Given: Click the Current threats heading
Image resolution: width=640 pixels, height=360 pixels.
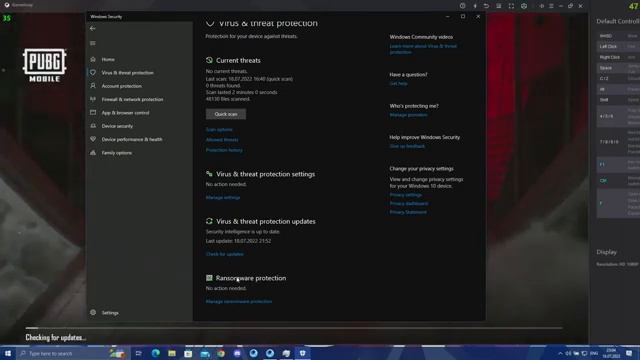Looking at the screenshot, I should pyautogui.click(x=238, y=60).
